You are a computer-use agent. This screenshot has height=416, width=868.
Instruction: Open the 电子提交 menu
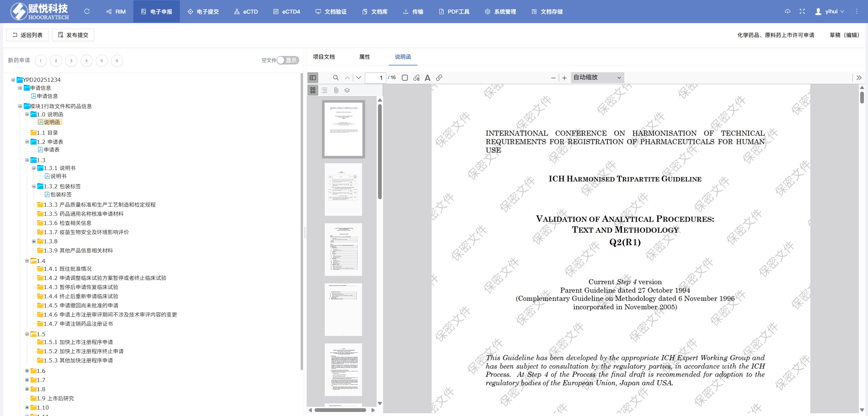coord(203,12)
